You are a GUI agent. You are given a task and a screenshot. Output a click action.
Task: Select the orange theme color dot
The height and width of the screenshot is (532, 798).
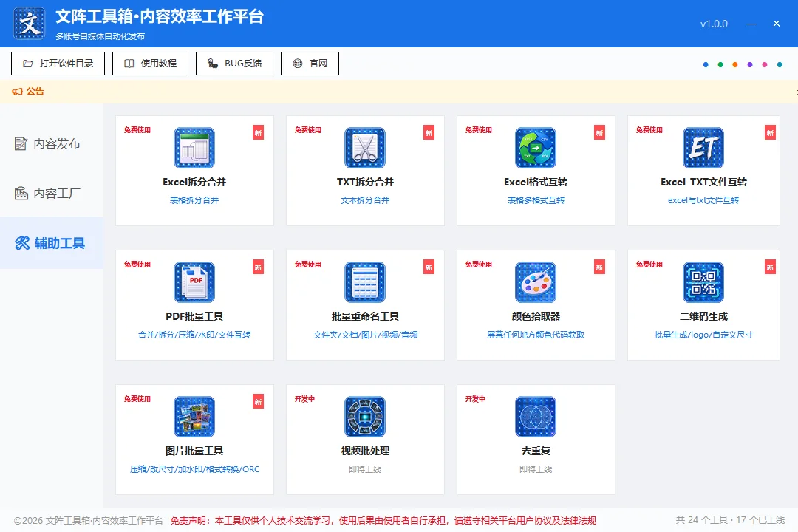[x=735, y=65]
